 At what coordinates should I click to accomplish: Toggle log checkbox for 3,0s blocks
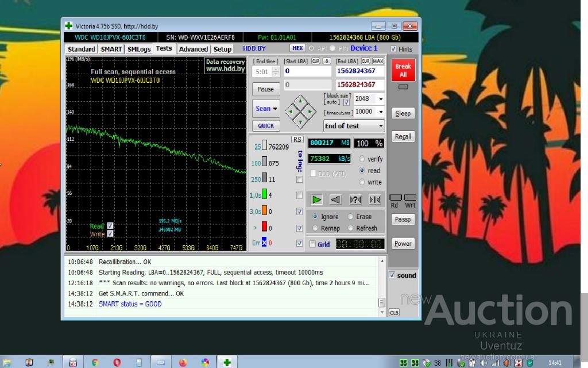(x=299, y=212)
